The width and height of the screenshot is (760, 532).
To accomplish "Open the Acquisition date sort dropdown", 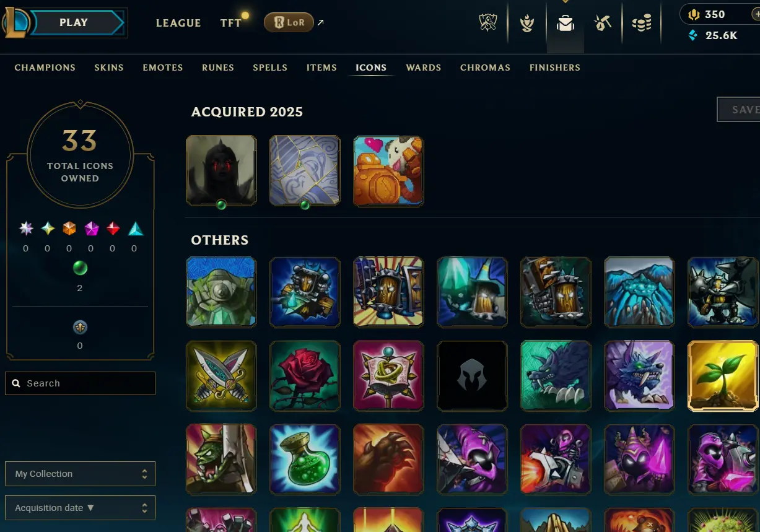I will coord(80,508).
